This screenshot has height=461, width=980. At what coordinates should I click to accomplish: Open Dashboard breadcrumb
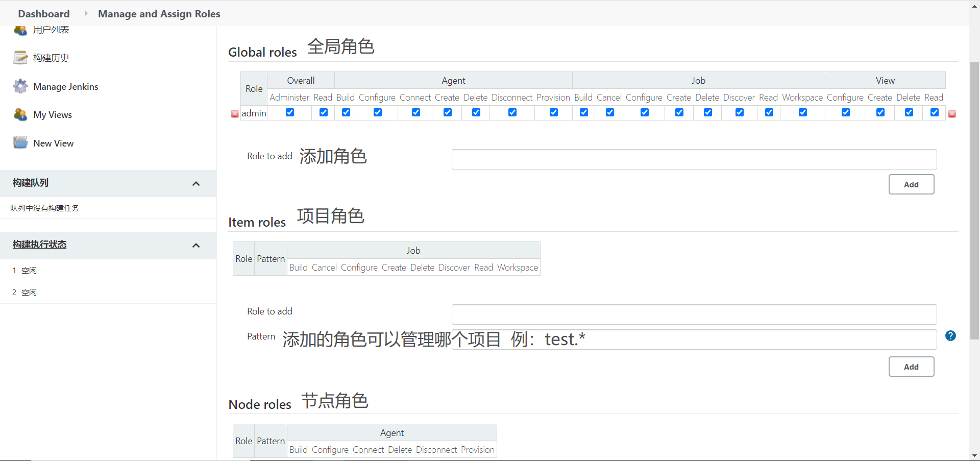[x=44, y=14]
